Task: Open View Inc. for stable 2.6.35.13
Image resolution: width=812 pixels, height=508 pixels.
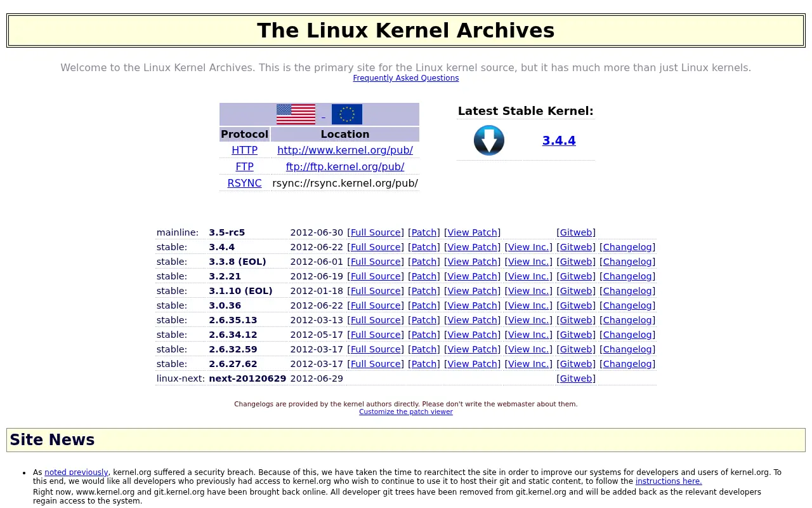Action: point(528,320)
